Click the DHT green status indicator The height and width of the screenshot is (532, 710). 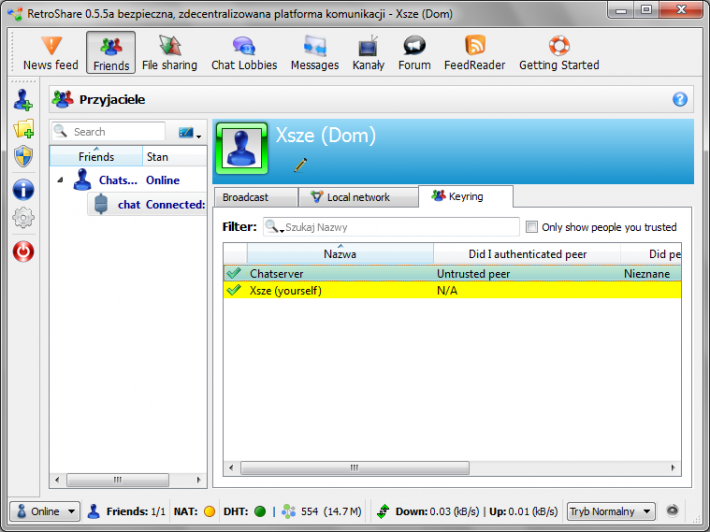pos(260,511)
